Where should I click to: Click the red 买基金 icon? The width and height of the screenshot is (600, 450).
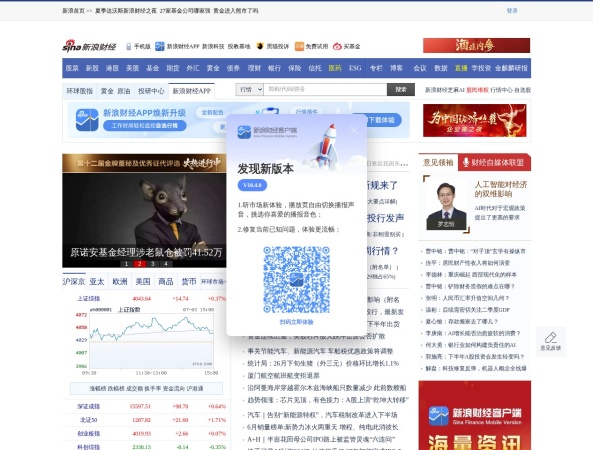[337, 46]
